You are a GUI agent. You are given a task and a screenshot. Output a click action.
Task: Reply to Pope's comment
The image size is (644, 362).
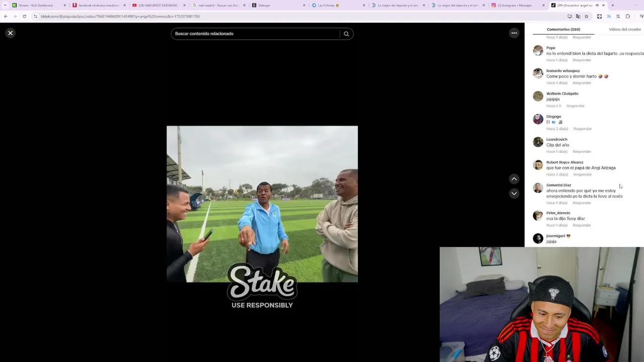tap(582, 60)
